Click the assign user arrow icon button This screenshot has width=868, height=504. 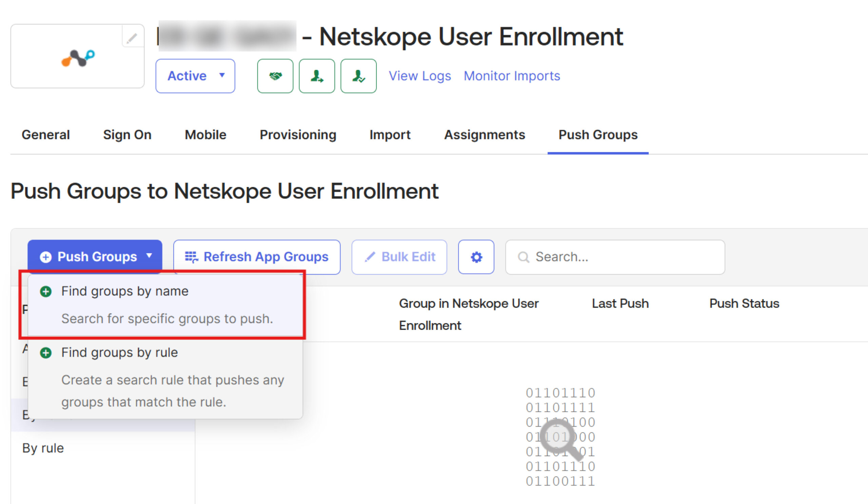pos(317,76)
